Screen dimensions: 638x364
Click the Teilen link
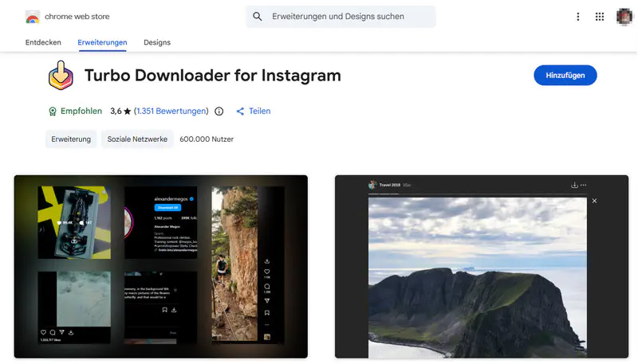tap(260, 112)
